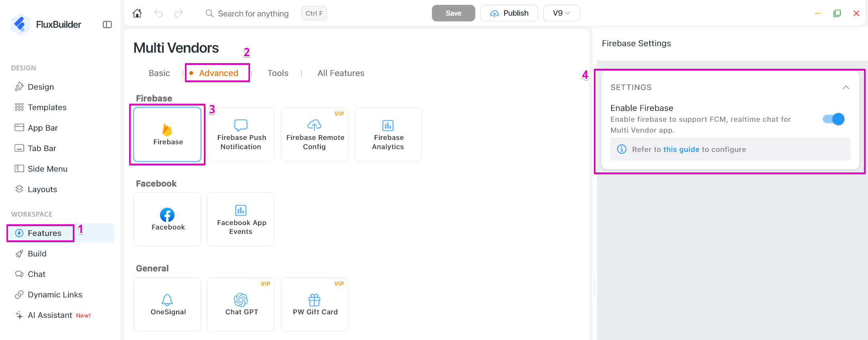Screen dimensions: 868x340
Task: Open the this guide link
Action: tap(681, 150)
